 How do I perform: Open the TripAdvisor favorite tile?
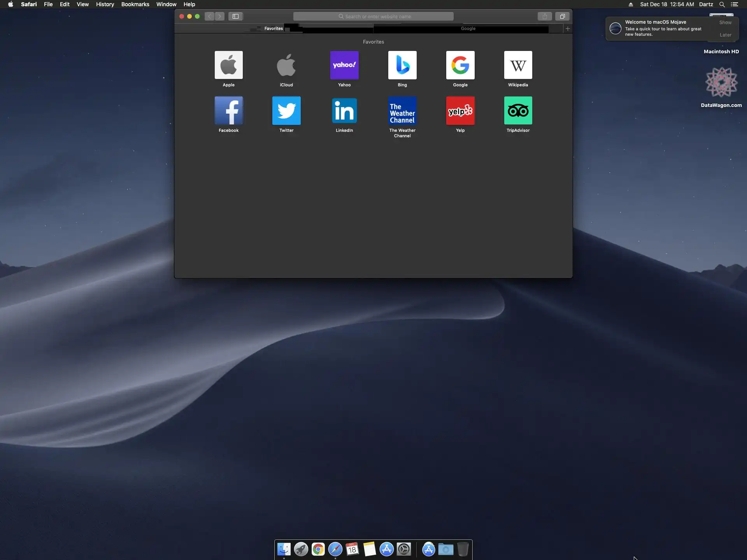pos(518,111)
